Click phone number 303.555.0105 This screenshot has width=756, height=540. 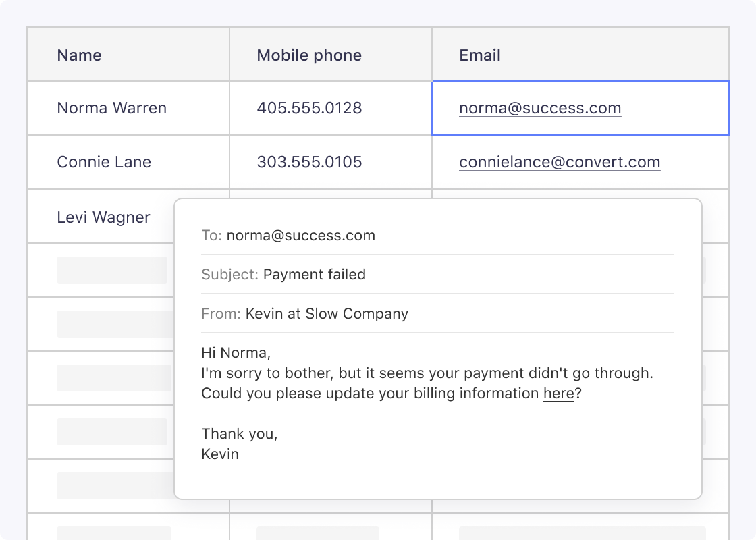[x=309, y=162]
